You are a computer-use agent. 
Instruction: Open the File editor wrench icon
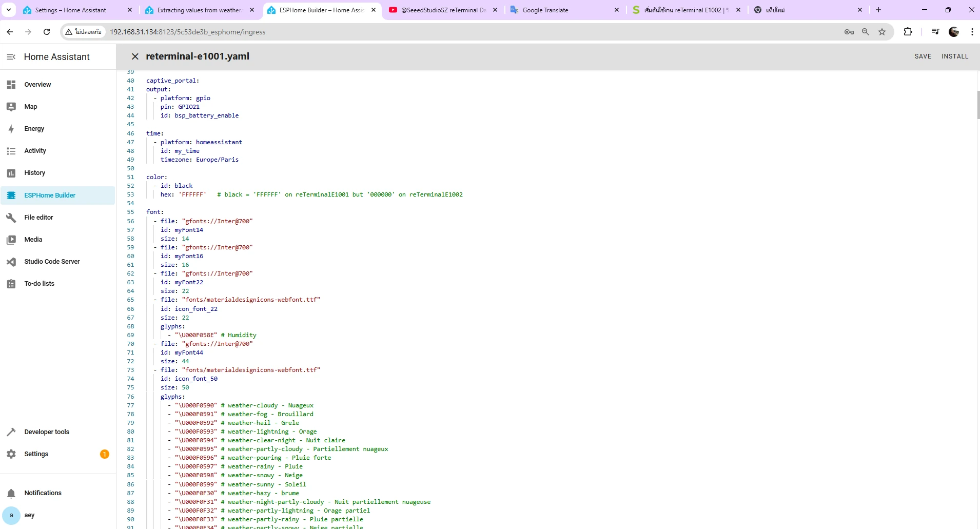(11, 218)
